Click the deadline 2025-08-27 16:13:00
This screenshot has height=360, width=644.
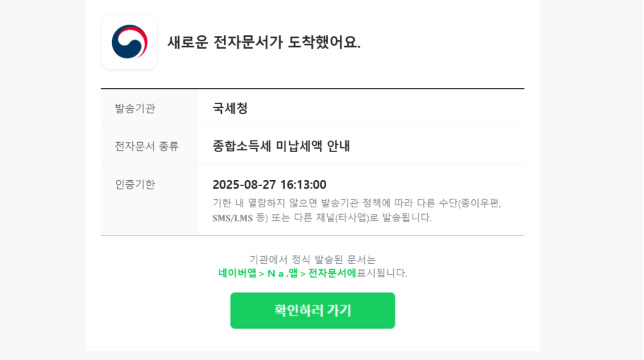[x=269, y=185]
